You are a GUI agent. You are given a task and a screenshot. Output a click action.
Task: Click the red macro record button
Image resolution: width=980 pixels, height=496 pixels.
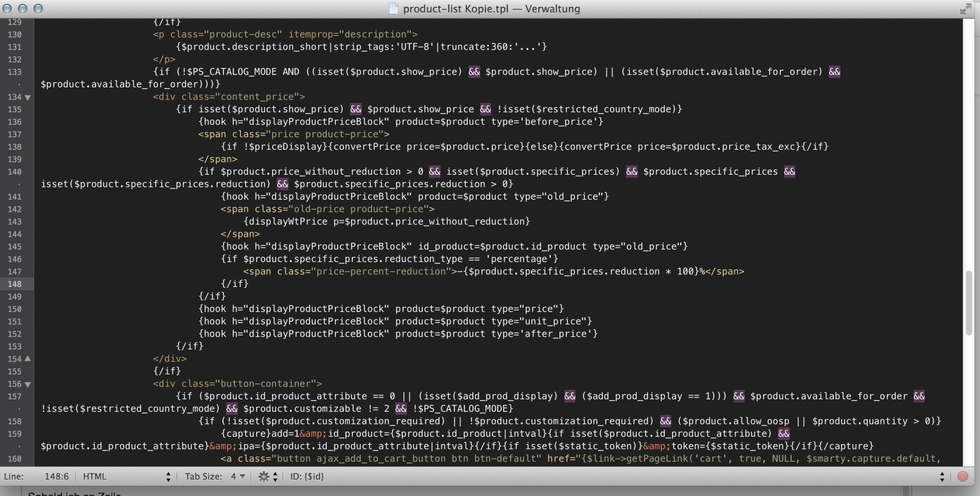962,476
